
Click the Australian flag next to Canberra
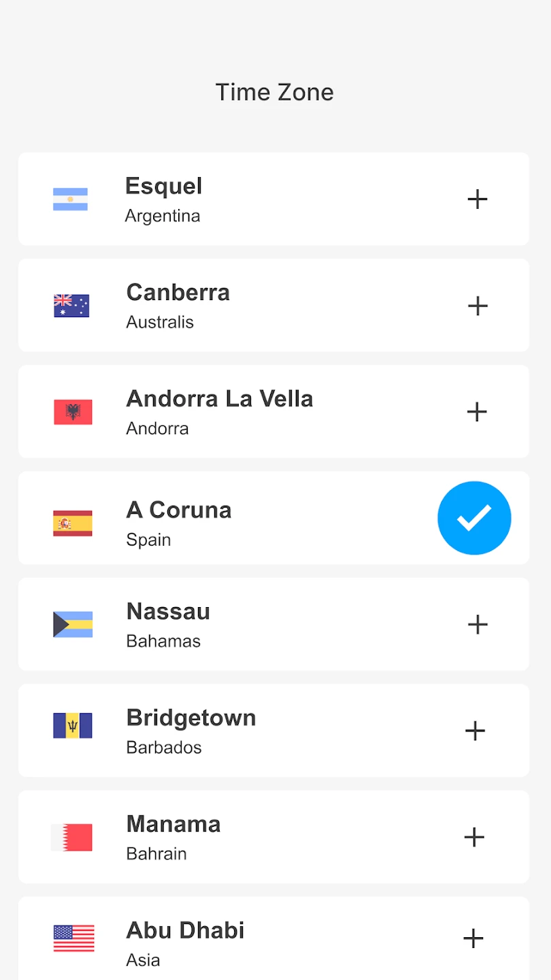coord(71,306)
